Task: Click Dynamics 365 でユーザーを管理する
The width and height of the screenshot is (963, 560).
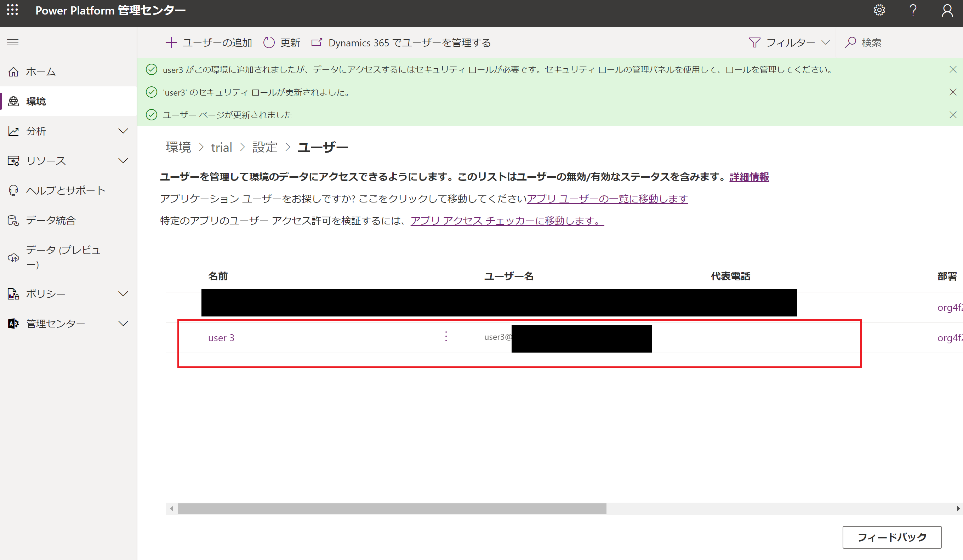Action: 410,43
